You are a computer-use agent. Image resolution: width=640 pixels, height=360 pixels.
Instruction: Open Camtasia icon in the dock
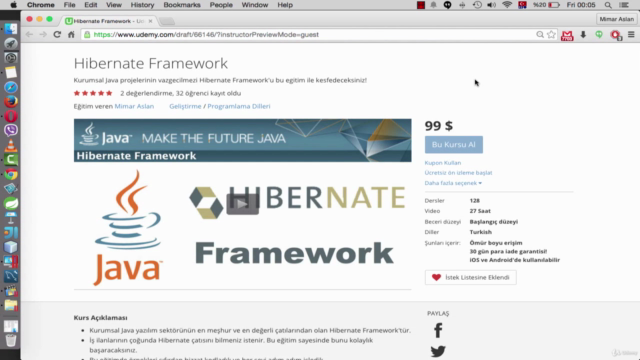coord(11,160)
